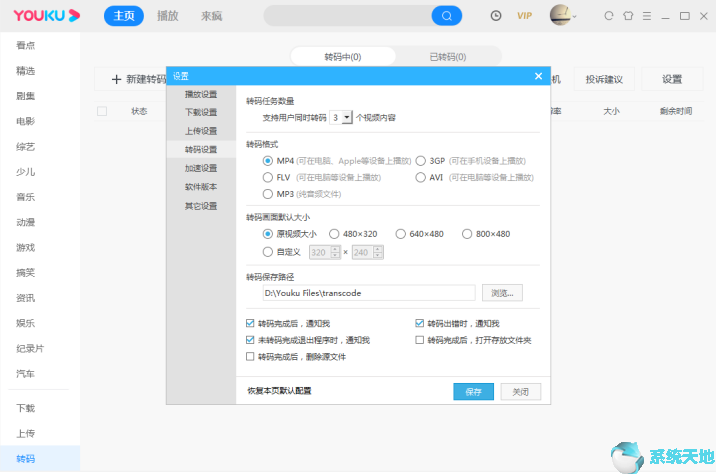Switch to the 来疯 top tab
The width and height of the screenshot is (716, 474).
tap(211, 16)
